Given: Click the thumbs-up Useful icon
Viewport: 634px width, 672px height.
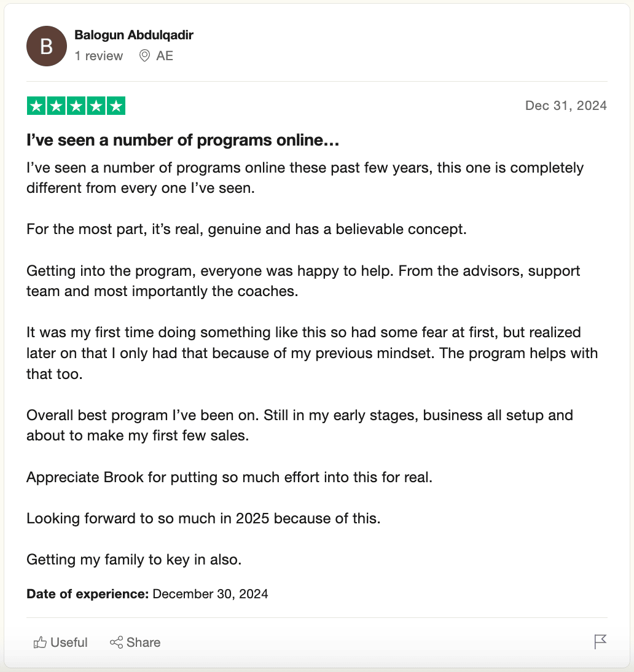Looking at the screenshot, I should (x=41, y=643).
